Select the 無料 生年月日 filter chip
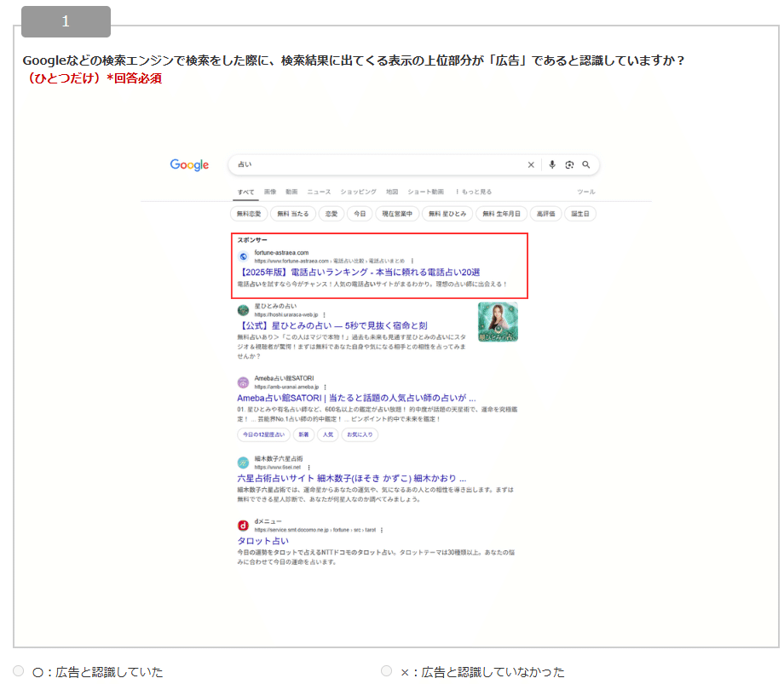The image size is (784, 684). (x=501, y=214)
